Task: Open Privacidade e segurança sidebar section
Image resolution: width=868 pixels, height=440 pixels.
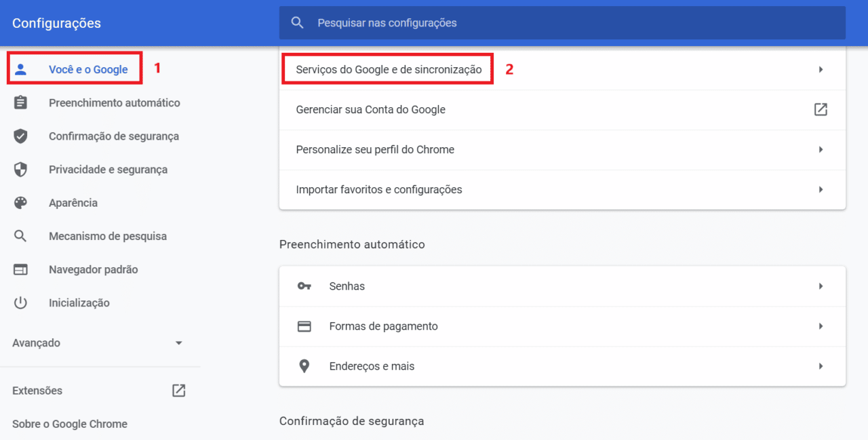Action: pos(108,169)
